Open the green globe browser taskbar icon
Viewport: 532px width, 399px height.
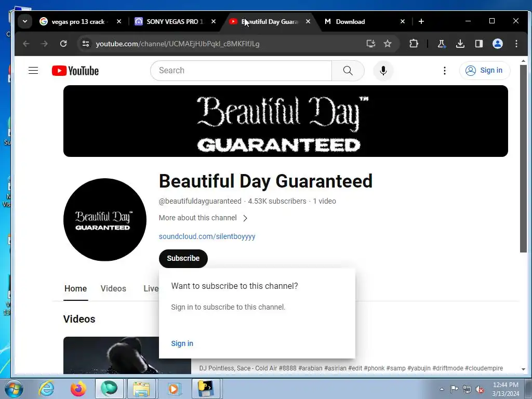(109, 389)
